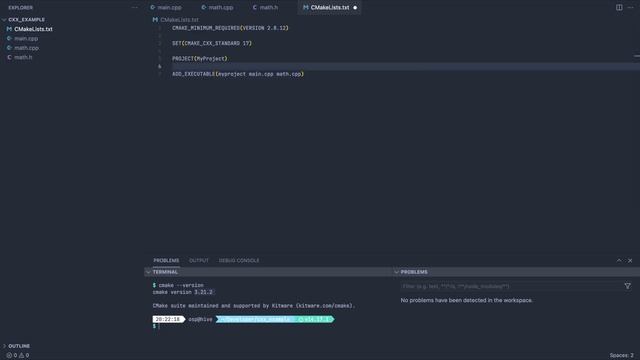640x360 pixels.
Task: Click the CMake file icon beside CMakeLists.txt
Action: pyautogui.click(x=9, y=29)
